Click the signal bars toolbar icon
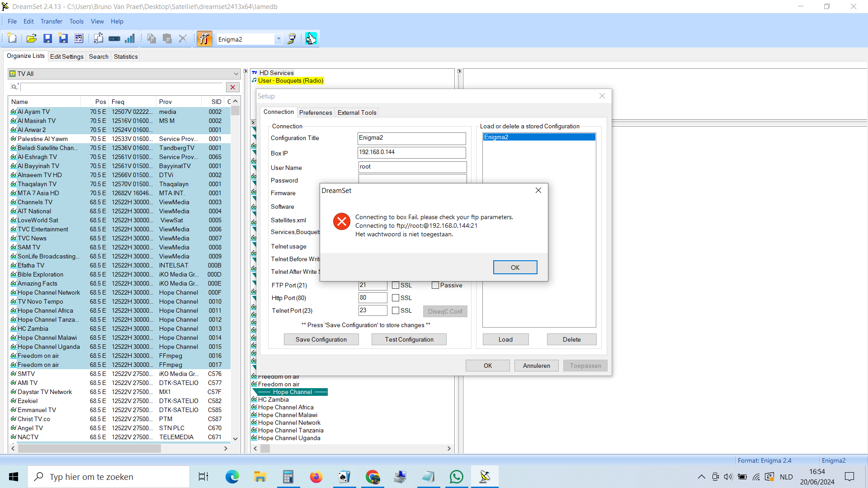The image size is (868, 488). tap(130, 39)
